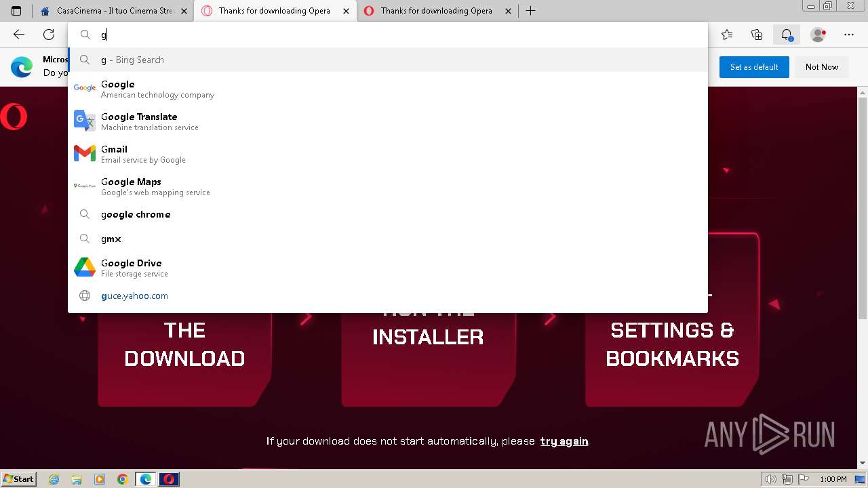868x488 pixels.
Task: Open the guce.yahoo.com suggestion
Action: click(x=388, y=296)
